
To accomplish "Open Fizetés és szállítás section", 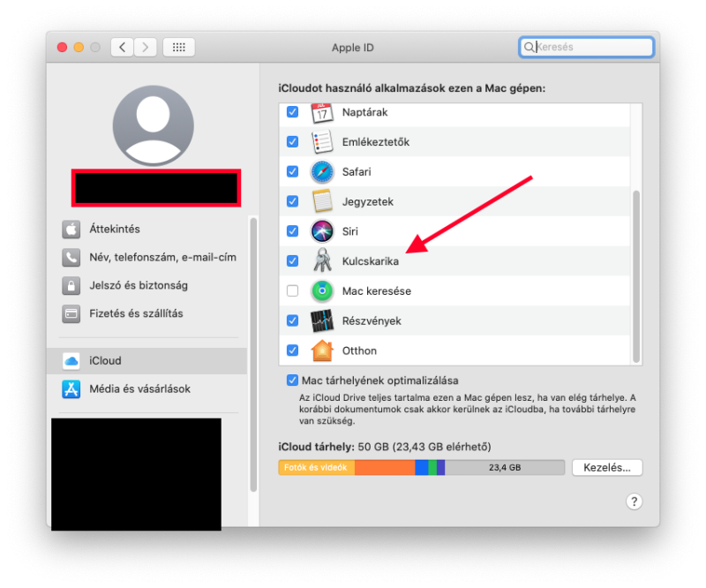I will pos(146,313).
